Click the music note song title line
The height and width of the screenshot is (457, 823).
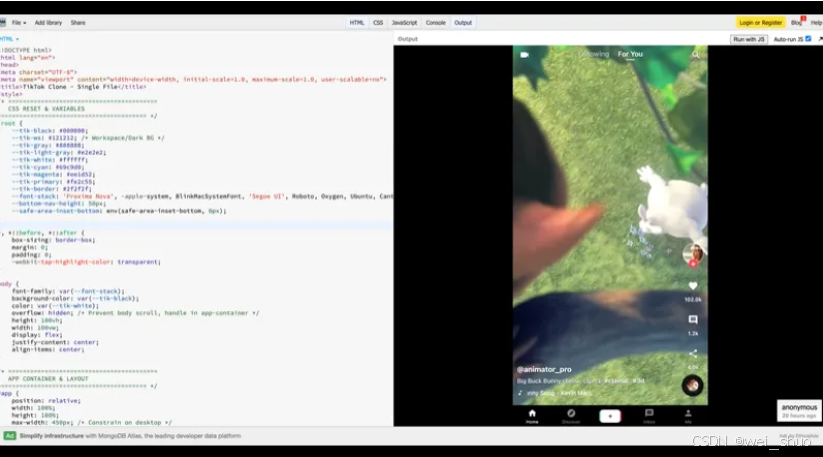point(555,392)
